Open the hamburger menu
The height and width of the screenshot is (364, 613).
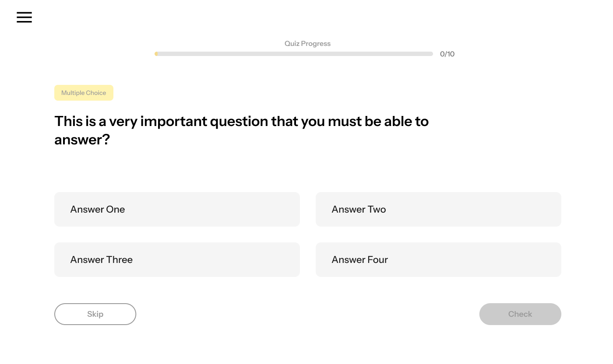click(x=24, y=17)
